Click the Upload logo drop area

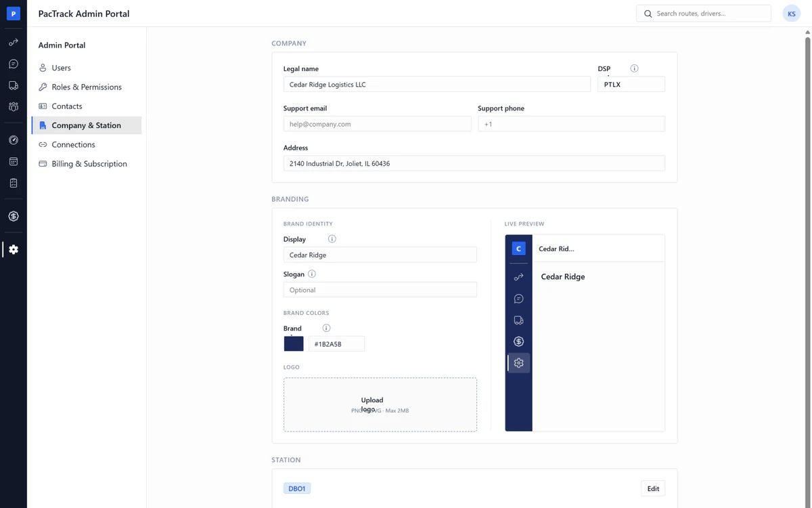click(380, 404)
